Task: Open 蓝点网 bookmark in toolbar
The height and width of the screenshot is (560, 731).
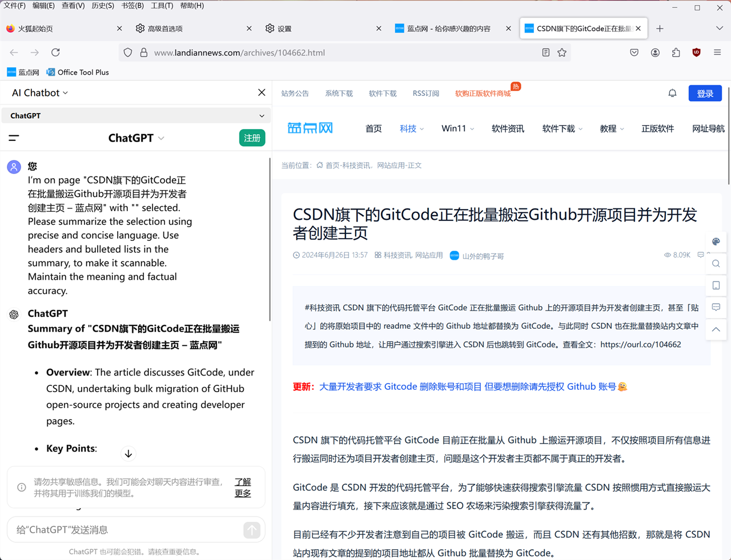Action: [23, 72]
